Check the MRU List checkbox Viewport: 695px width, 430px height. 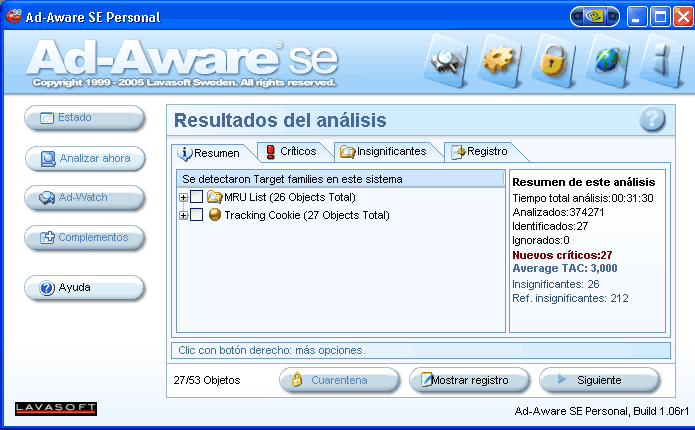pyautogui.click(x=197, y=197)
